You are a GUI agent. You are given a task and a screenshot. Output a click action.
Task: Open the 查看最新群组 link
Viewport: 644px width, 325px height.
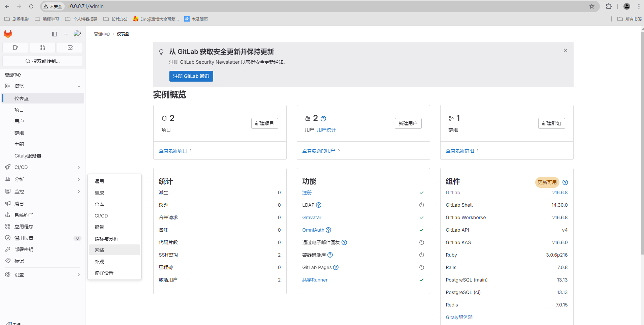pos(460,151)
